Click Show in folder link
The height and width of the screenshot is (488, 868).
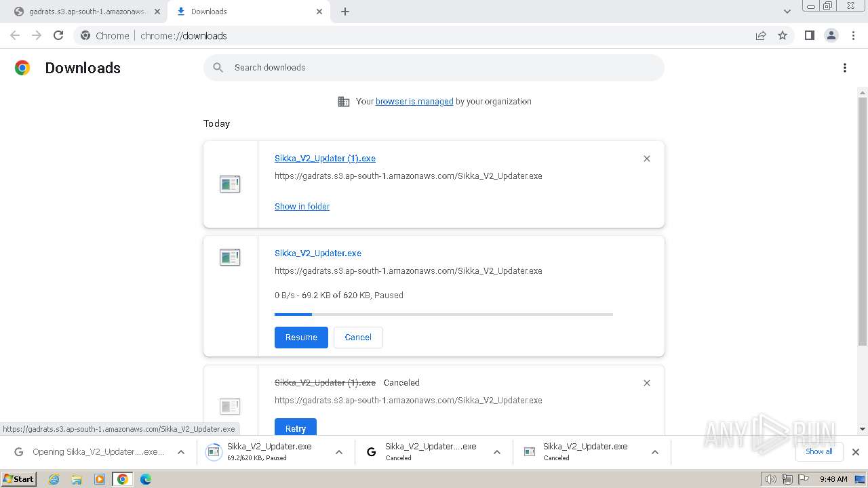(302, 207)
